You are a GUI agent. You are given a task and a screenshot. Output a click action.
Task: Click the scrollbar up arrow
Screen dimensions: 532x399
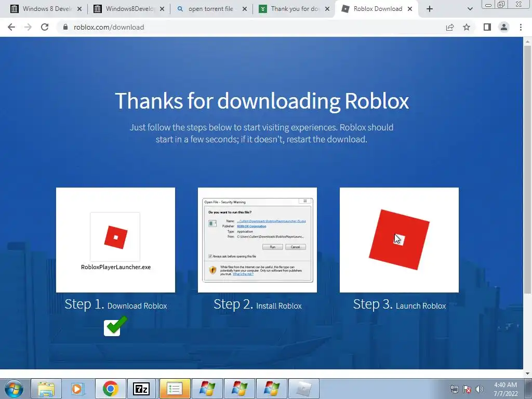pyautogui.click(x=527, y=41)
